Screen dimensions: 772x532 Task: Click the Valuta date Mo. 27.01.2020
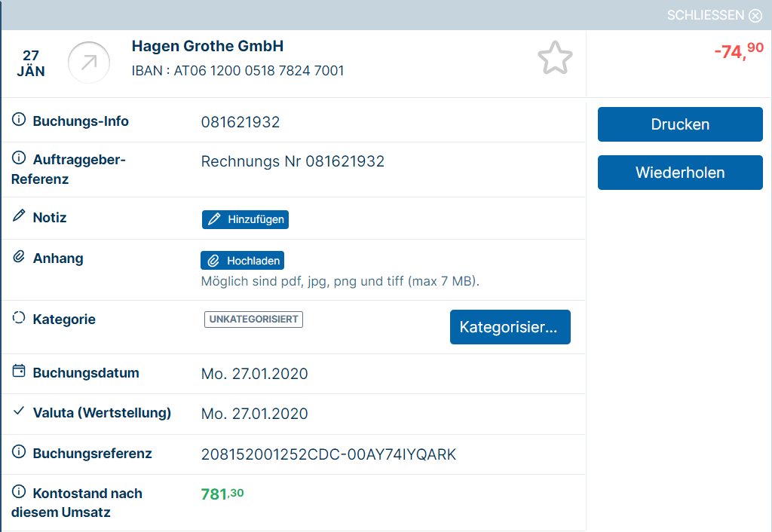254,414
